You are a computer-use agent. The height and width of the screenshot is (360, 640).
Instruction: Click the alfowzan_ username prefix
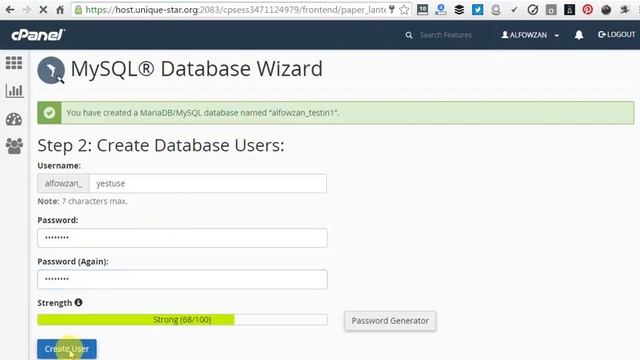pos(63,183)
